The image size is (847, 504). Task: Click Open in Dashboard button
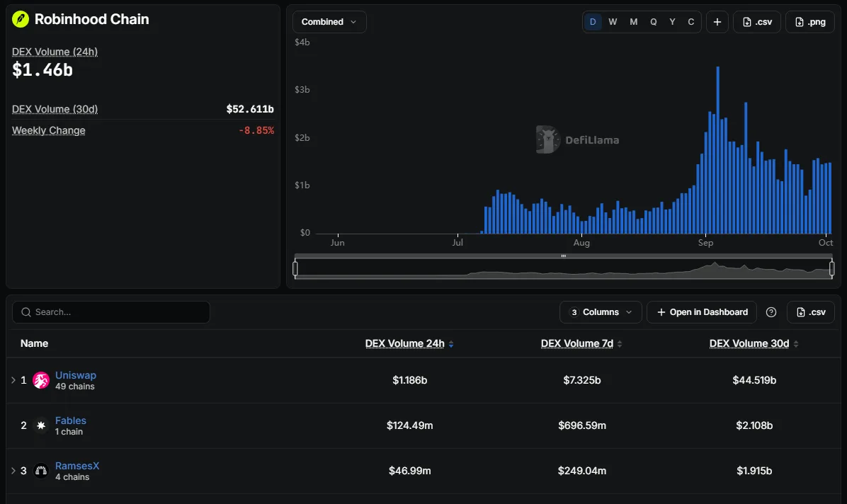(702, 312)
